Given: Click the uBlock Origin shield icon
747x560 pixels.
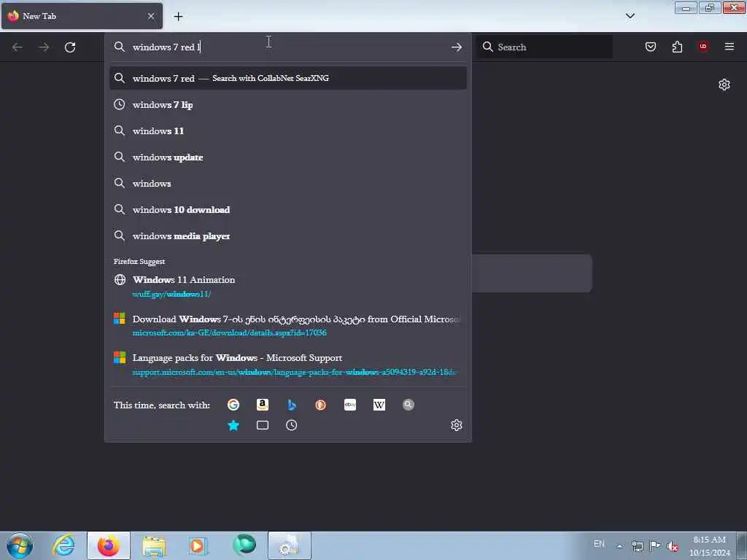Looking at the screenshot, I should [x=703, y=47].
